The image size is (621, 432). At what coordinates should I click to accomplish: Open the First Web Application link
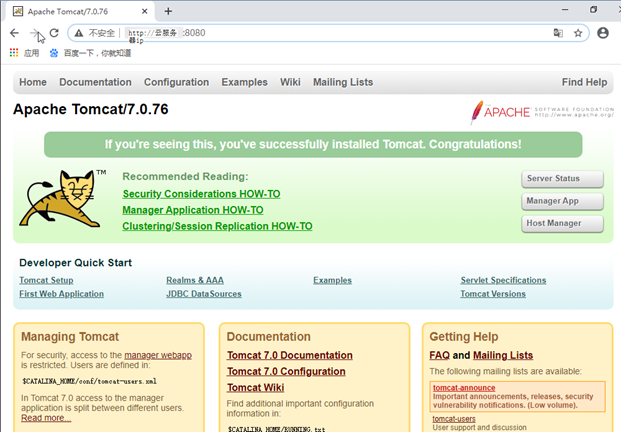[x=61, y=294]
